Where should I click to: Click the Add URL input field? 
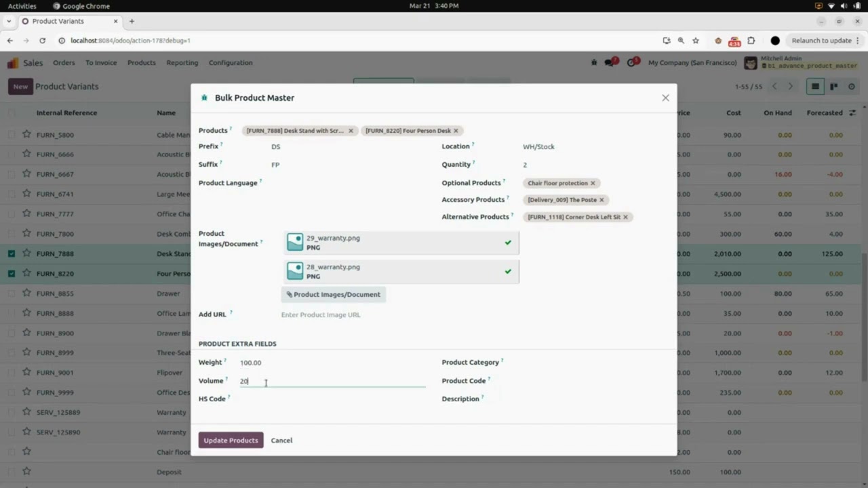click(x=400, y=314)
